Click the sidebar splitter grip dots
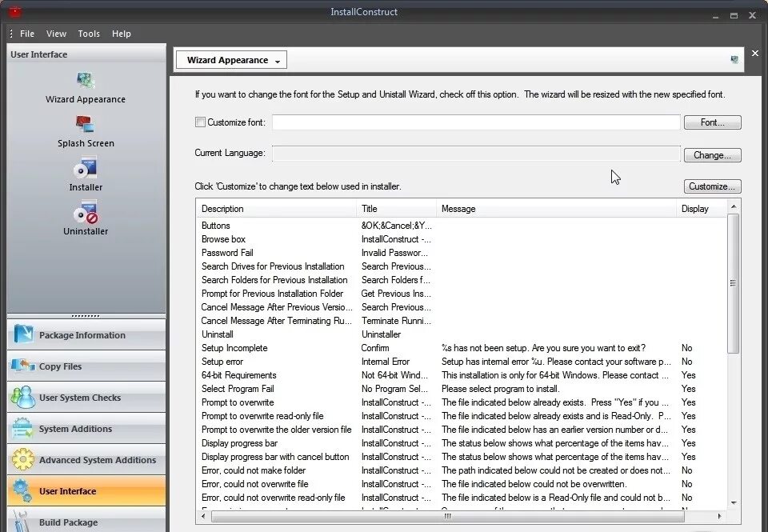768x532 pixels. coord(86,316)
